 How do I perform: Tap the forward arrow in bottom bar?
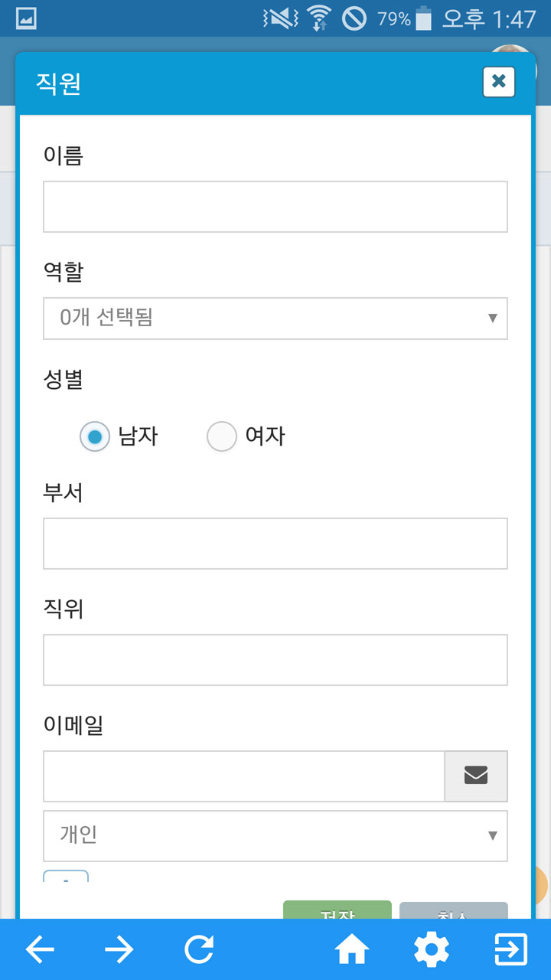pyautogui.click(x=119, y=950)
